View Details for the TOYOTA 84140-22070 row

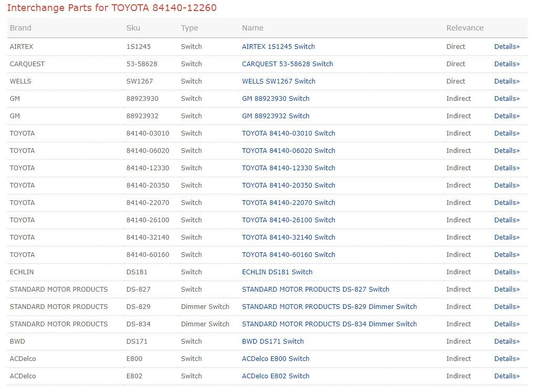point(507,203)
